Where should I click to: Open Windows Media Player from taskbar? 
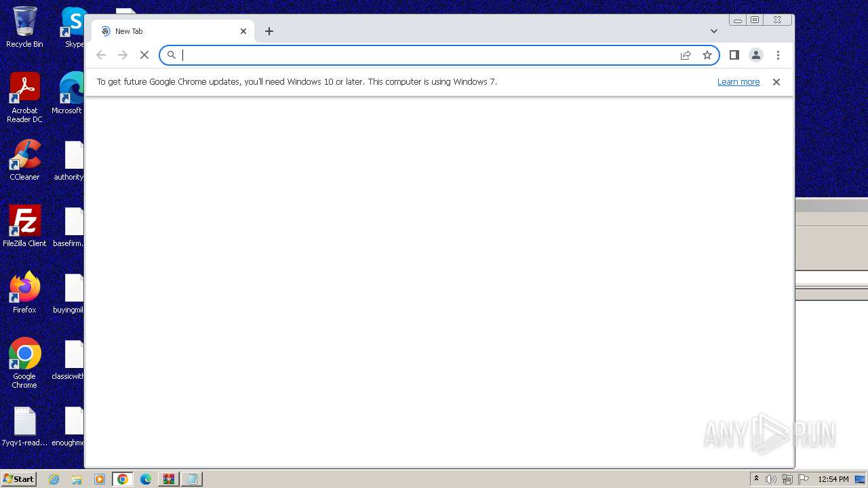pos(100,479)
